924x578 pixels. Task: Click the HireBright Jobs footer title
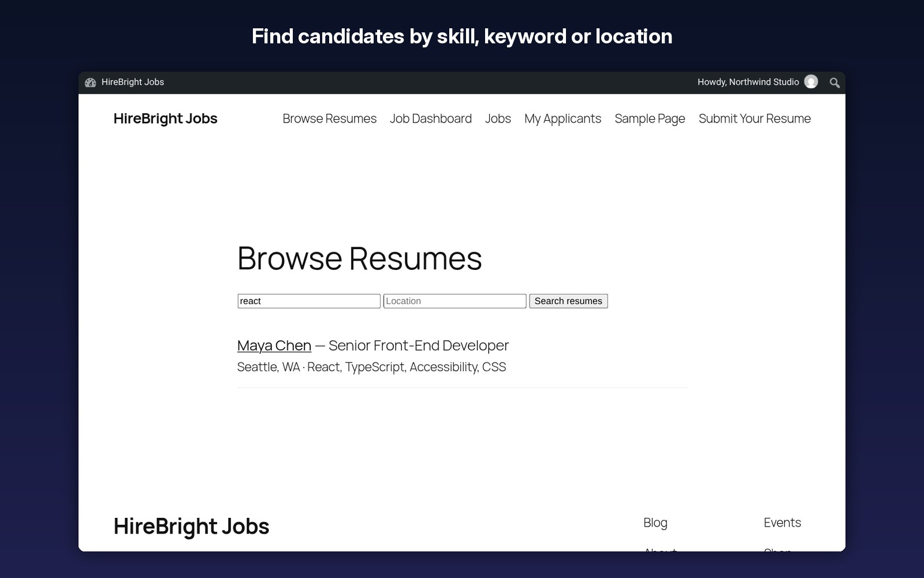point(191,527)
